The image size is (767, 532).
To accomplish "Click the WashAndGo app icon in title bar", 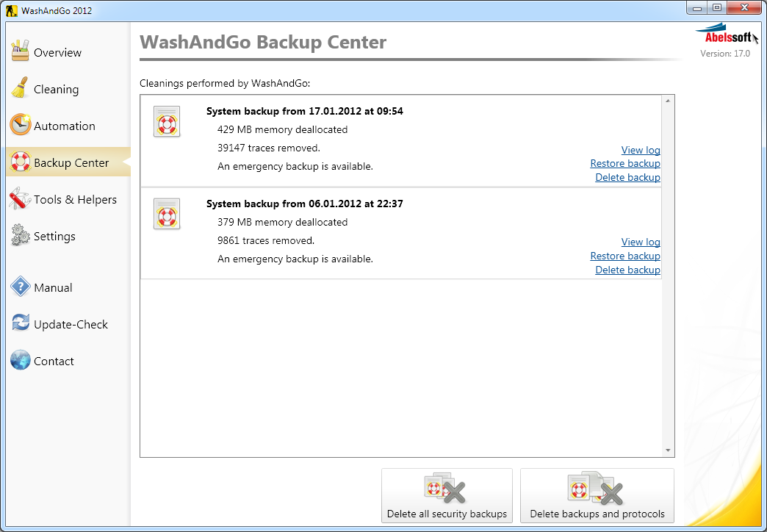I will 12,10.
